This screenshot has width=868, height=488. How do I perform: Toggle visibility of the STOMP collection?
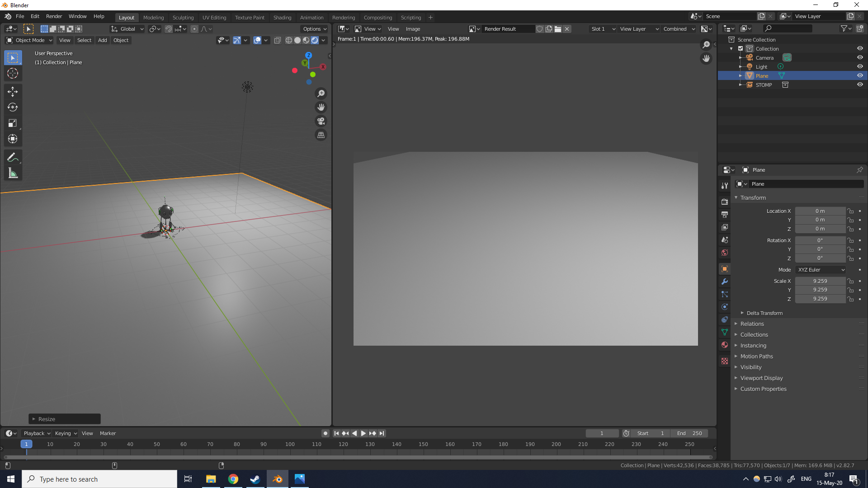tap(860, 84)
